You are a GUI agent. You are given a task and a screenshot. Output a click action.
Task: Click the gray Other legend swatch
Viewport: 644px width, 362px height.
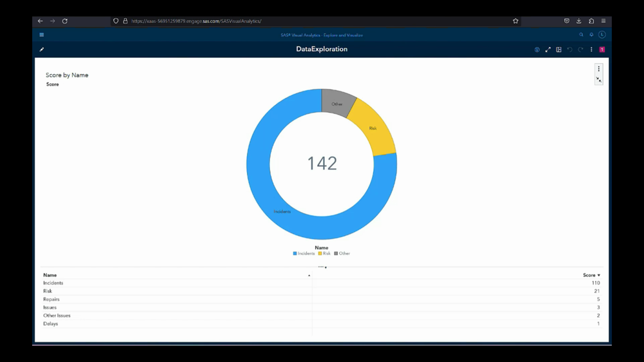pos(336,254)
